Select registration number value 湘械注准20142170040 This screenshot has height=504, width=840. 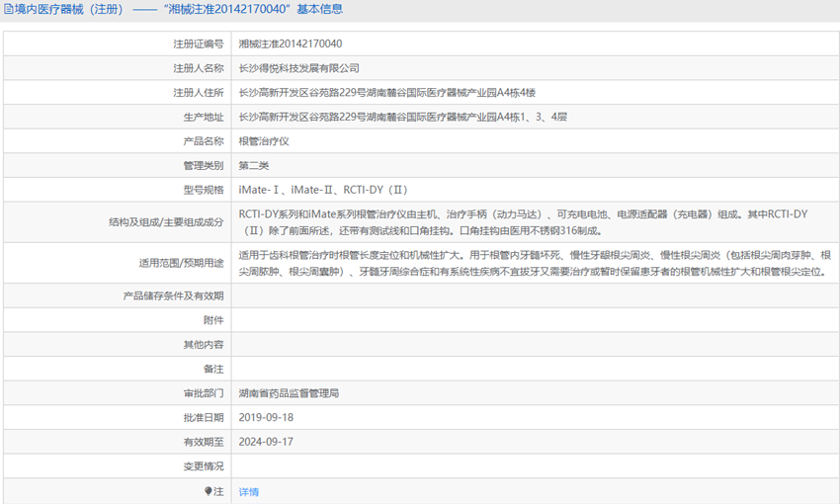click(291, 43)
